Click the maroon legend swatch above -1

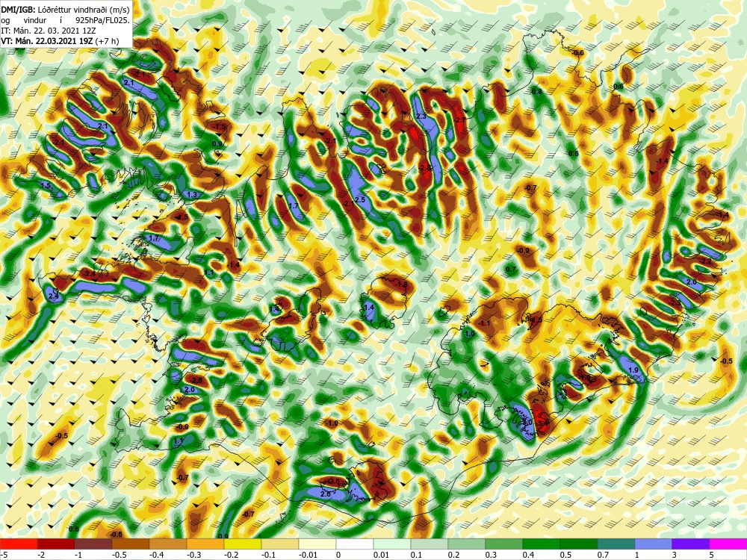pyautogui.click(x=93, y=544)
